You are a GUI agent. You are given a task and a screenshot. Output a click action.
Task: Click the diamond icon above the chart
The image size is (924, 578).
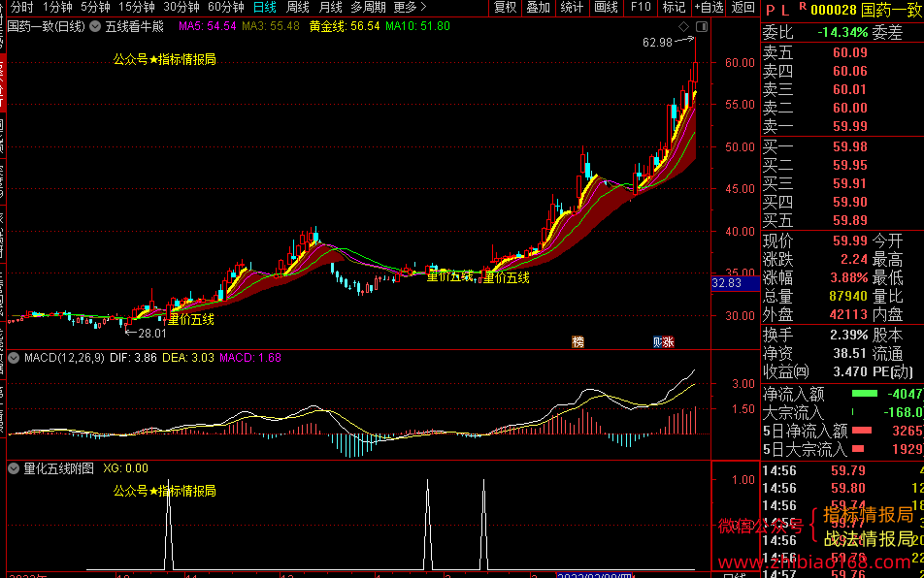(x=683, y=26)
